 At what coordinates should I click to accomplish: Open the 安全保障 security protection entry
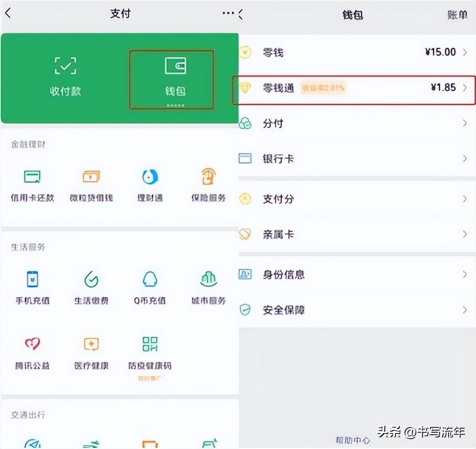[352, 310]
